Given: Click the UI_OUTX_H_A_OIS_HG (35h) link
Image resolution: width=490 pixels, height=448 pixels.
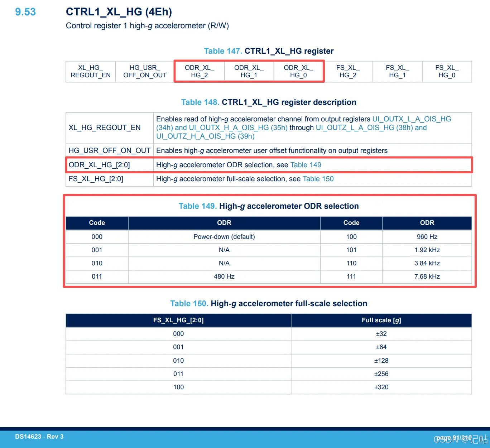Looking at the screenshot, I should tap(238, 127).
